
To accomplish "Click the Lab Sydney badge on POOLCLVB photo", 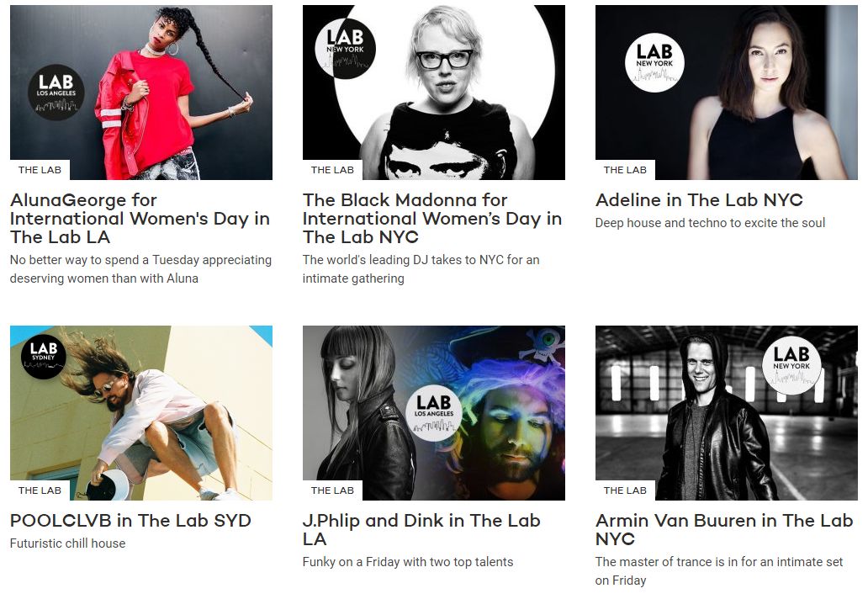I will tap(43, 357).
